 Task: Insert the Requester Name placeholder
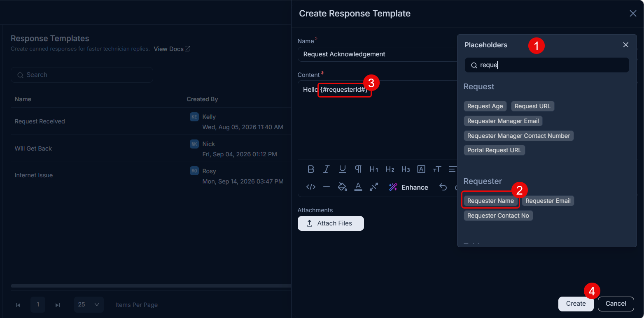(490, 201)
